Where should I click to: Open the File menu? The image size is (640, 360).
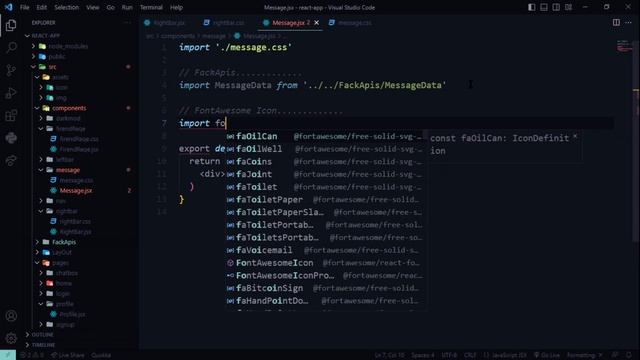(x=24, y=7)
